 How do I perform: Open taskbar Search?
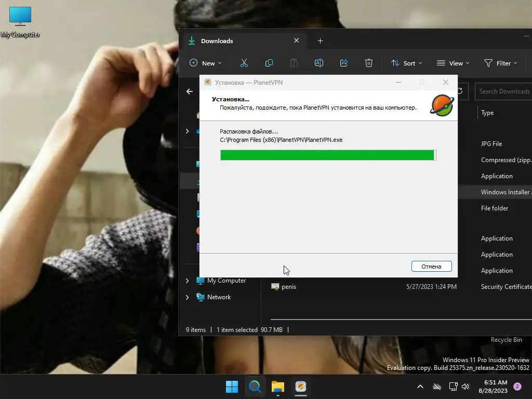255,387
